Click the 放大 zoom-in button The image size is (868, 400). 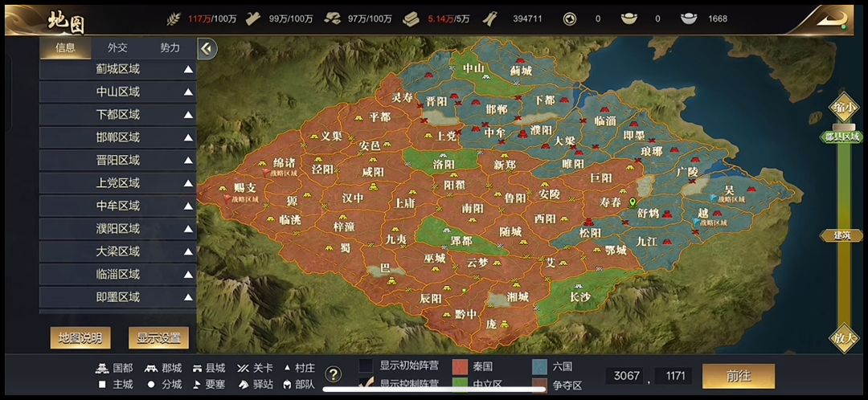pos(844,337)
